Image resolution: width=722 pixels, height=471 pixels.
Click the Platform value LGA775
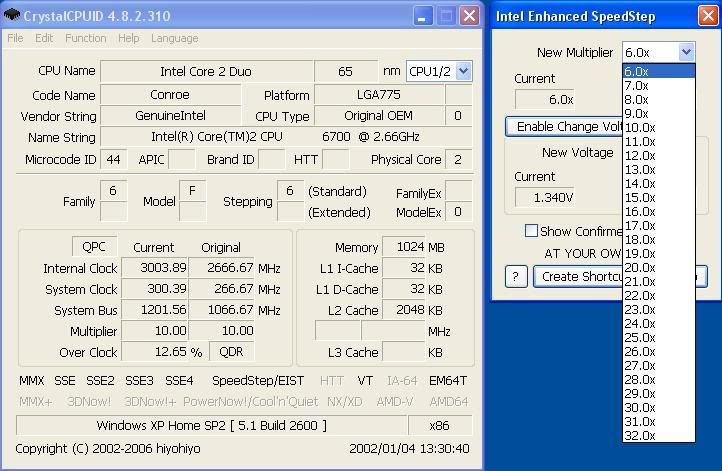coord(379,95)
